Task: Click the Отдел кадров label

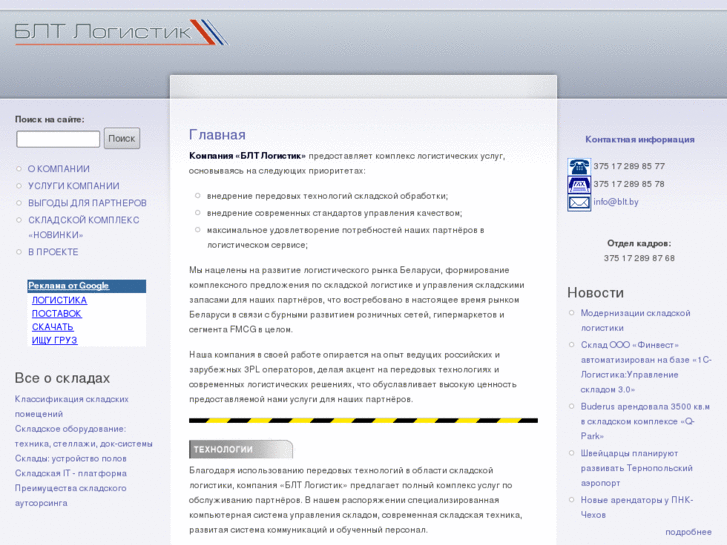Action: [639, 243]
